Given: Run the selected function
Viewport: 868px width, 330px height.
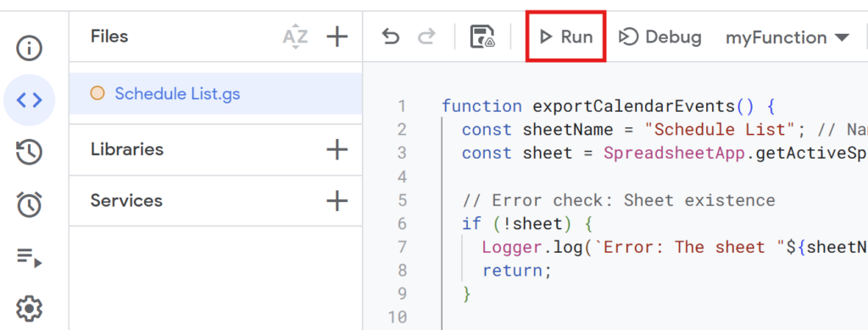Looking at the screenshot, I should point(565,37).
